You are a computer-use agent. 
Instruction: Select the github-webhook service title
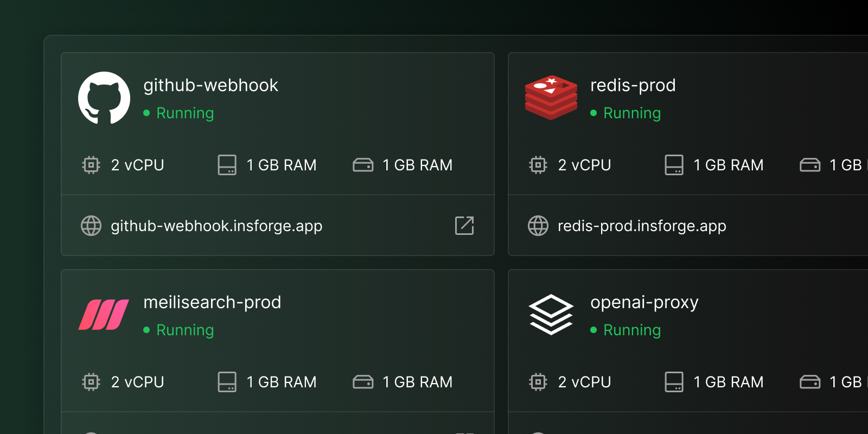point(210,85)
